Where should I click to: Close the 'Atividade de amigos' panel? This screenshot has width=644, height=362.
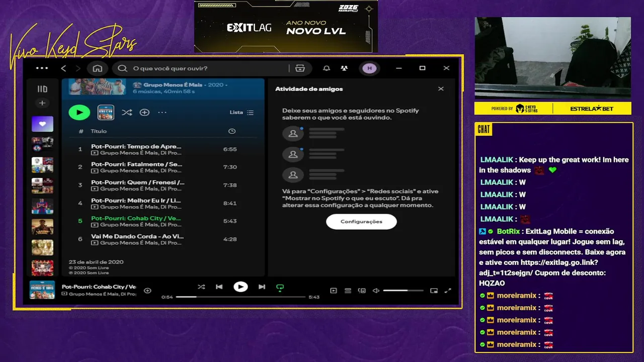pyautogui.click(x=441, y=89)
